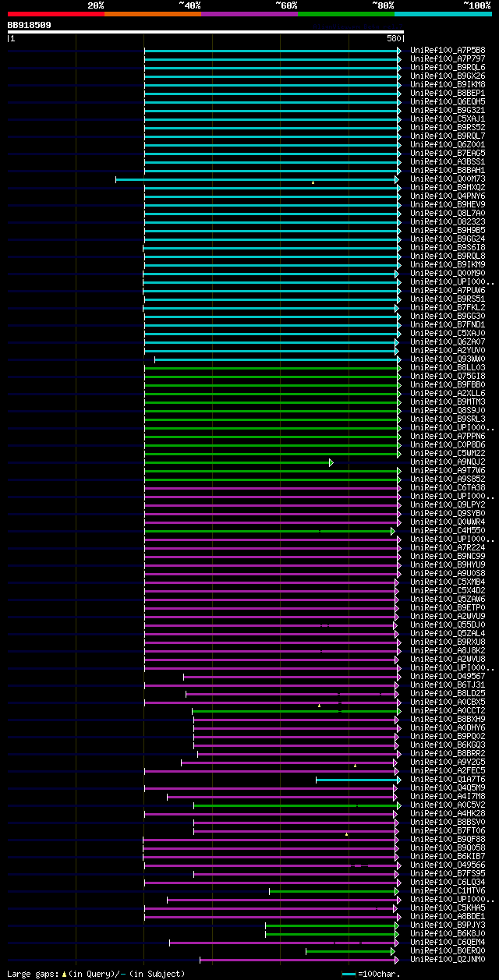Screen dimensions: 499x980
Task: Open hit UniRef100_A7P797
Action: pos(448,58)
